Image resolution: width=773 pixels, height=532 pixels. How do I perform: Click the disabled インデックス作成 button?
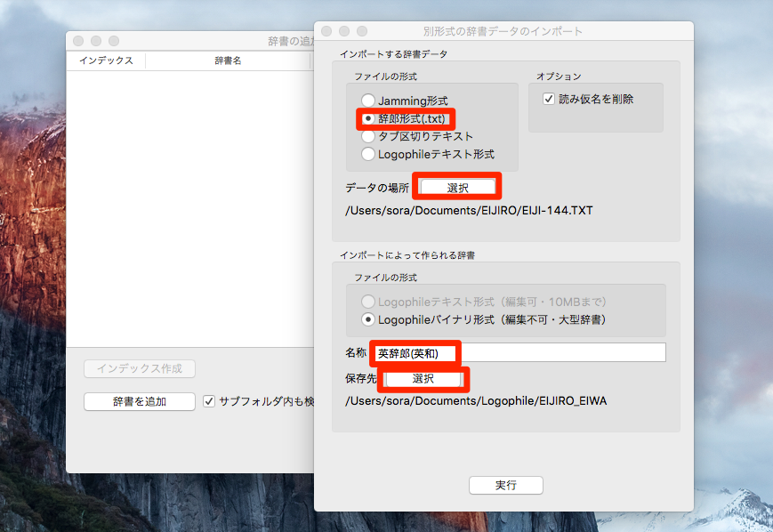[x=140, y=368]
